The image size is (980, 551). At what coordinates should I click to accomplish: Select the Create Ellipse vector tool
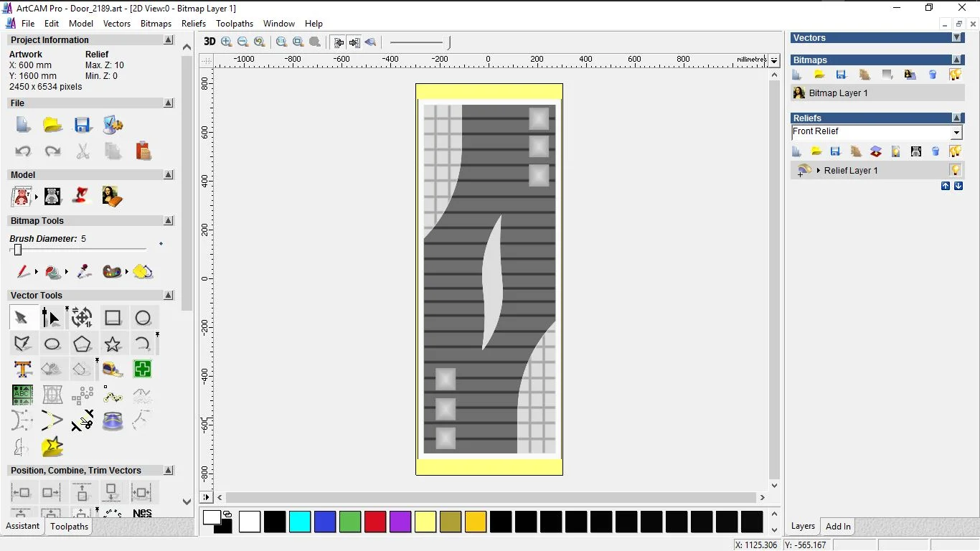pos(52,344)
